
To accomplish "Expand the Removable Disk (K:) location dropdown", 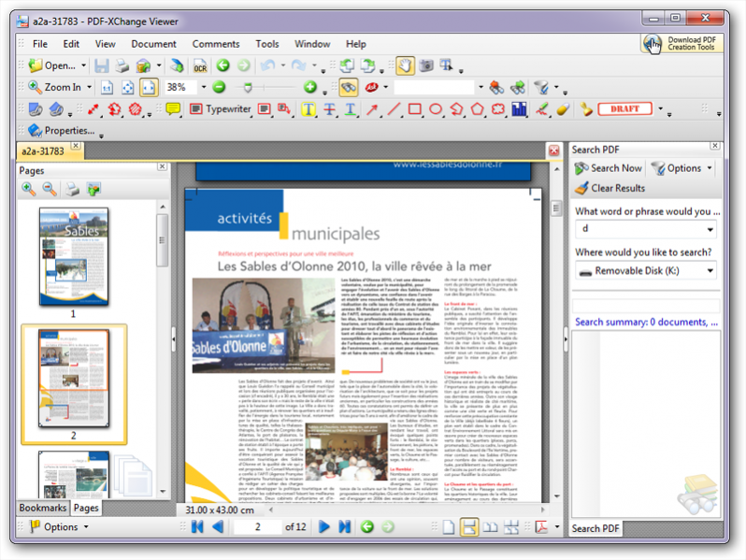I will tap(710, 271).
